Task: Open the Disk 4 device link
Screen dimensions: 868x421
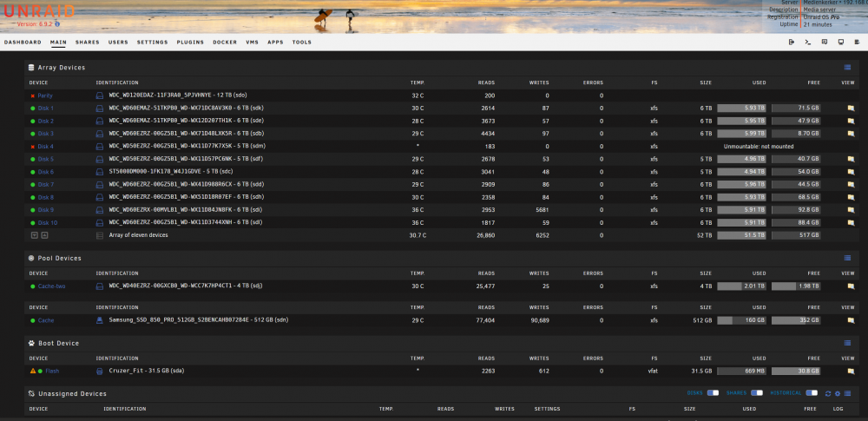Action: 45,147
